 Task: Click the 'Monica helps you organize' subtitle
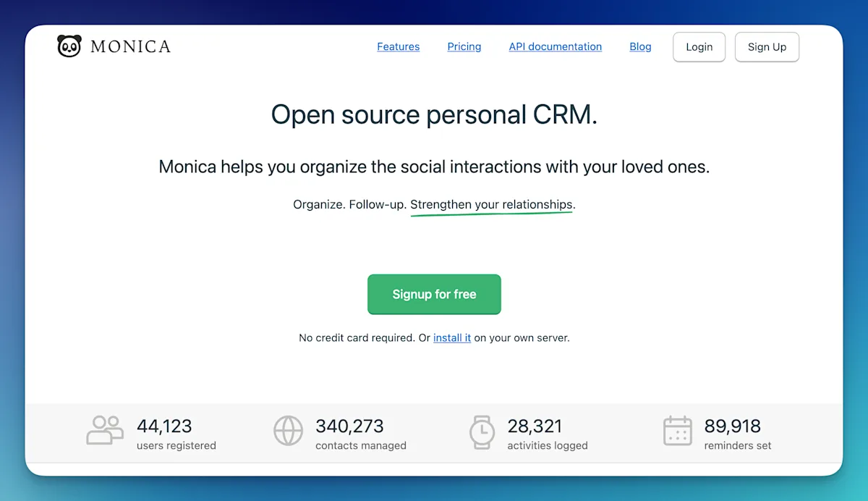point(434,167)
